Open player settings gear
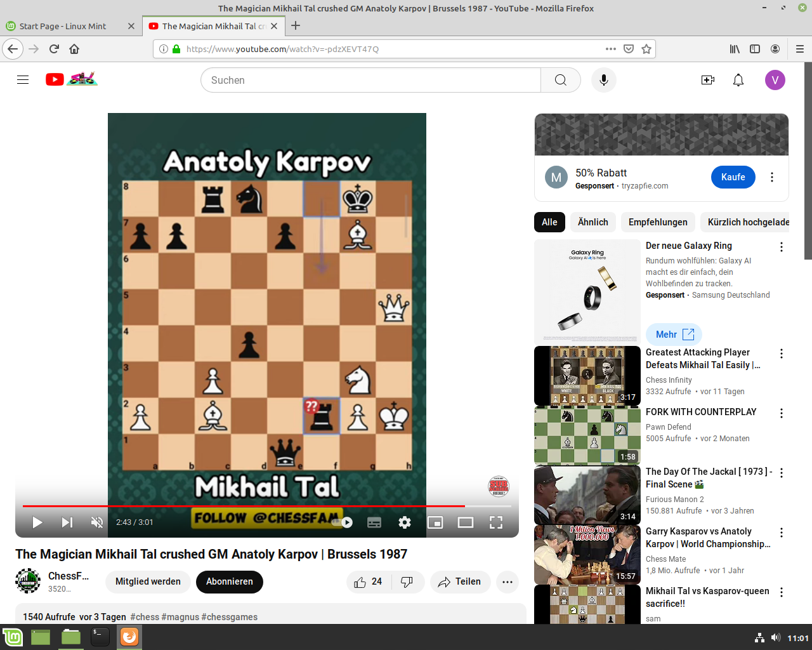This screenshot has width=812, height=650. click(405, 522)
